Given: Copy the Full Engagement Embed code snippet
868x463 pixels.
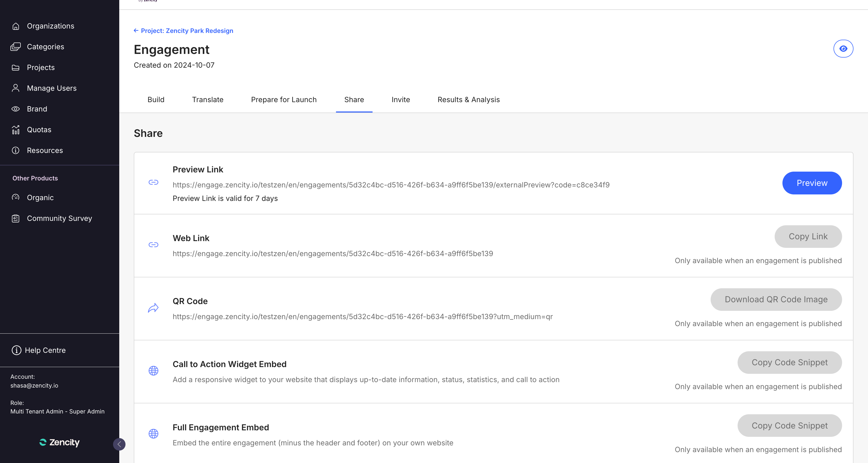Looking at the screenshot, I should [x=789, y=426].
